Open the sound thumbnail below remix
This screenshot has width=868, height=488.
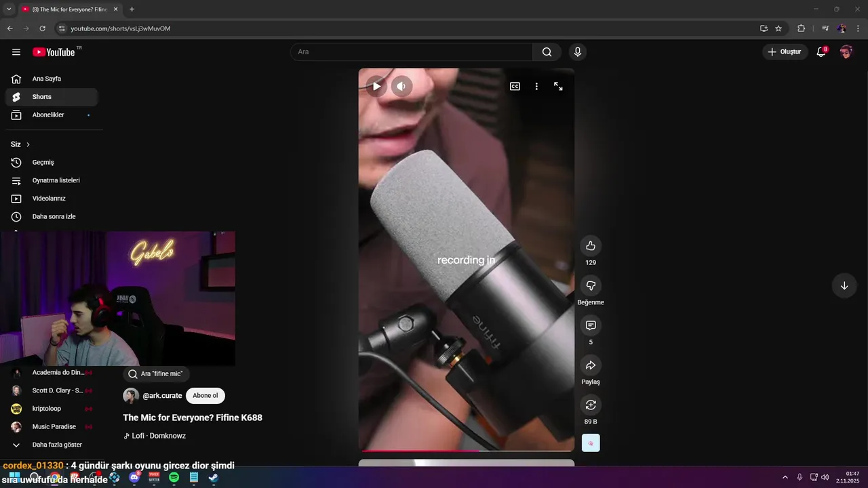(x=591, y=443)
